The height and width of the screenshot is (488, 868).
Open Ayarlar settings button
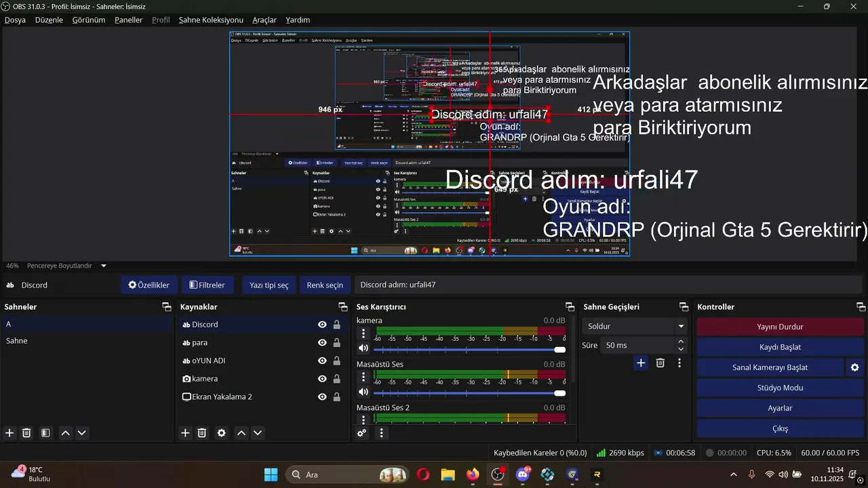tap(780, 408)
